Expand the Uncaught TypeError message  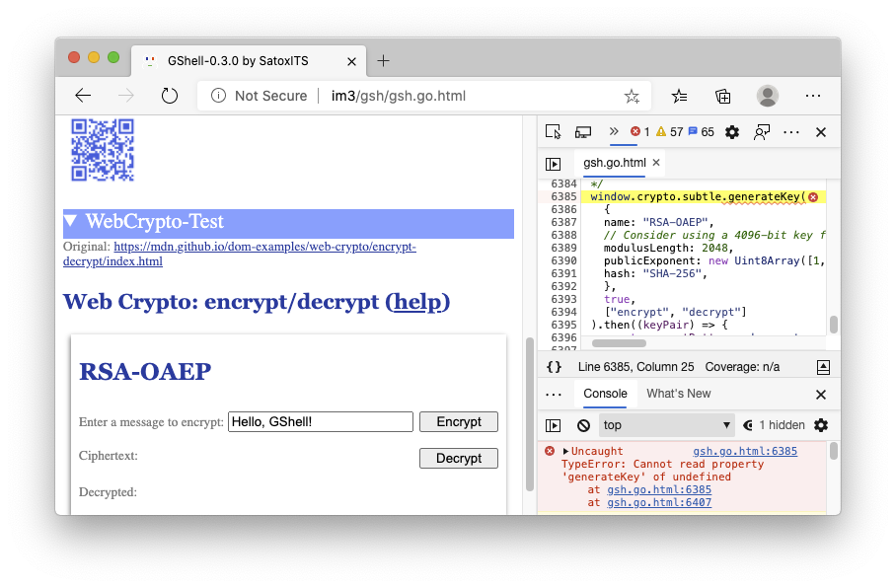[x=565, y=451]
